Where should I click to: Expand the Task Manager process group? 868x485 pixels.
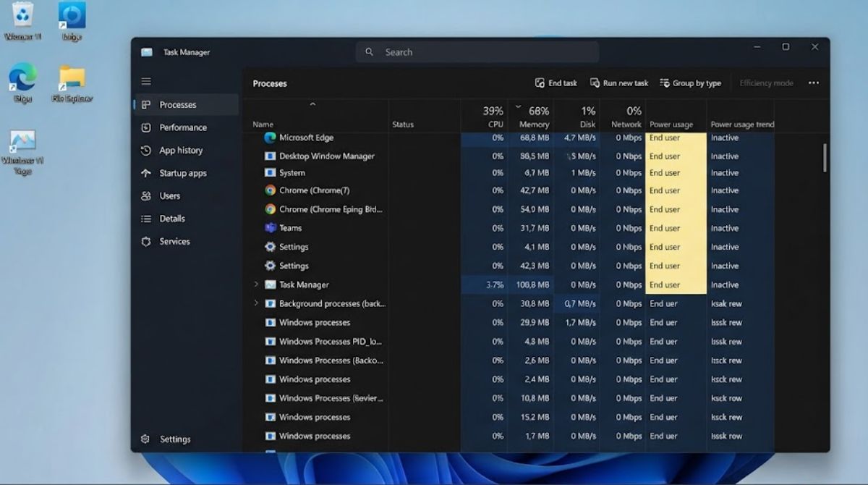(x=256, y=284)
